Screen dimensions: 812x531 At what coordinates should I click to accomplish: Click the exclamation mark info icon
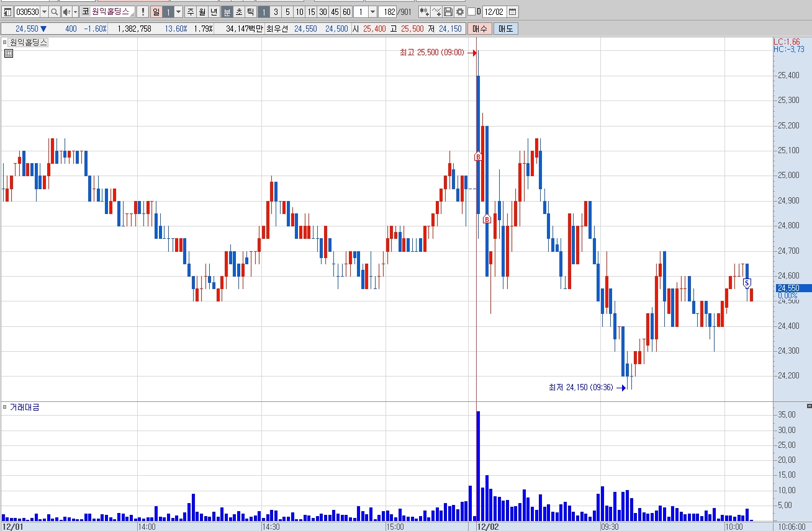143,12
